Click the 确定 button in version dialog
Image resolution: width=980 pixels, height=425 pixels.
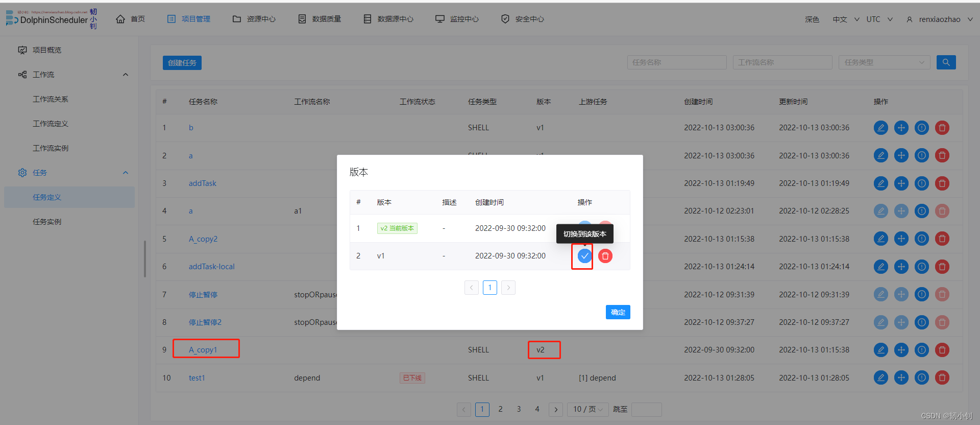click(618, 312)
